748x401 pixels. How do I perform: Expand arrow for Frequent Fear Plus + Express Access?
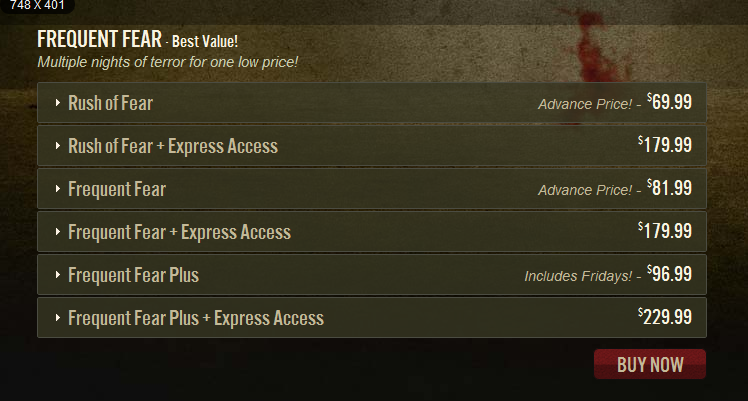pos(58,318)
